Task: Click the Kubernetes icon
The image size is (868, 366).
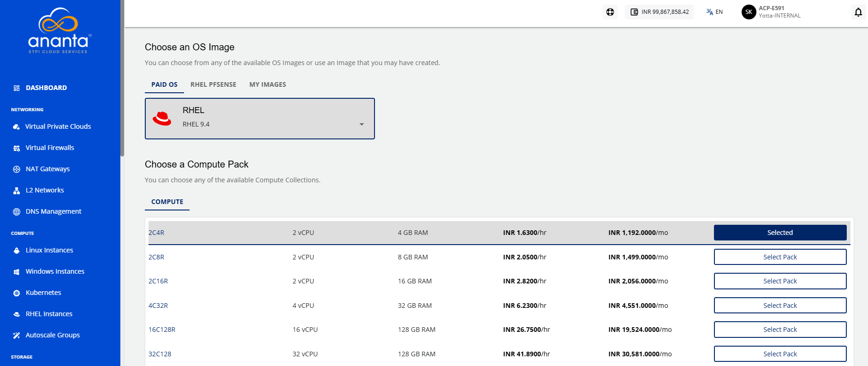Action: point(17,293)
